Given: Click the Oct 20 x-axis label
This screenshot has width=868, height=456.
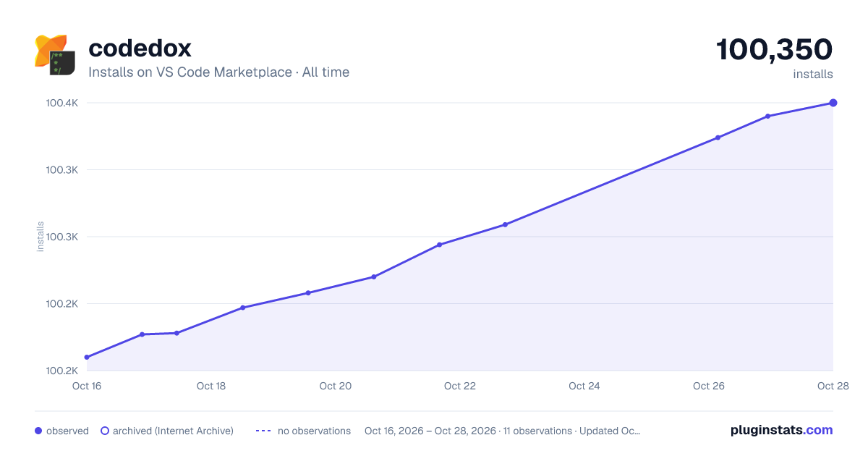Looking at the screenshot, I should click(336, 386).
